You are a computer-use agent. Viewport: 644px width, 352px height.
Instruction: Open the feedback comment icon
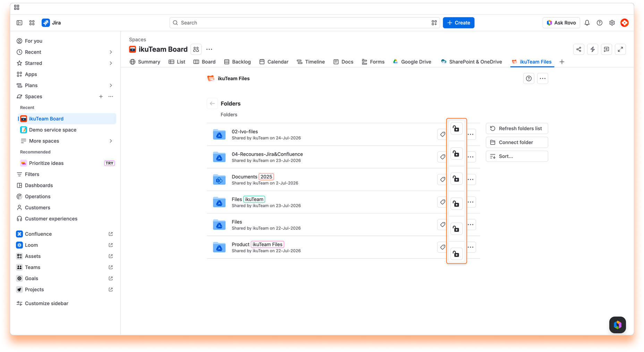point(607,49)
